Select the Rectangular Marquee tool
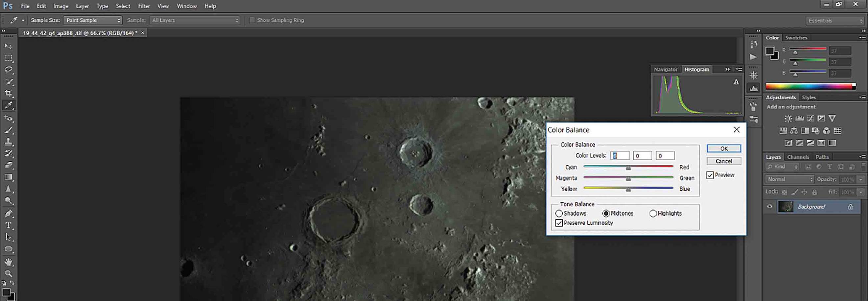 9,58
